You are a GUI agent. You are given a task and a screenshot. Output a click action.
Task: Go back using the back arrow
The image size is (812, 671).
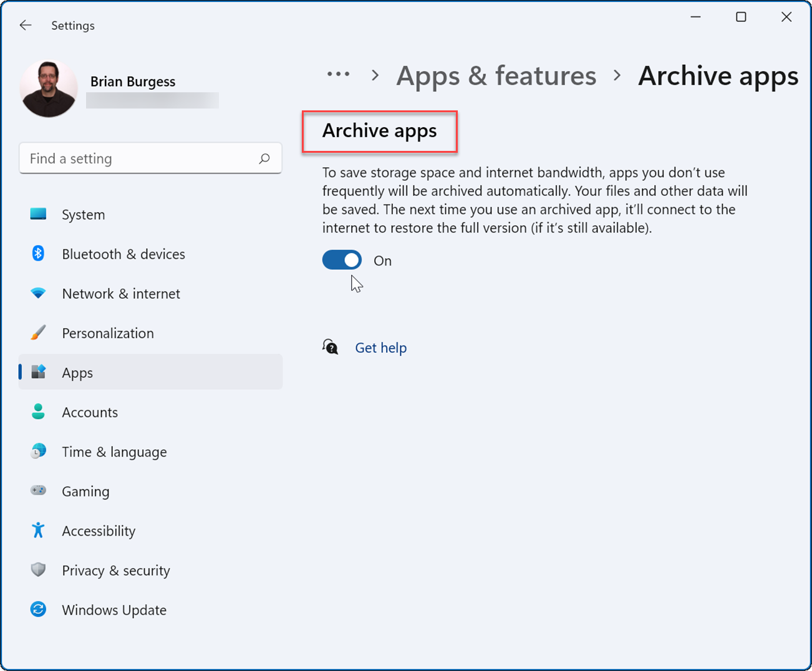[25, 25]
